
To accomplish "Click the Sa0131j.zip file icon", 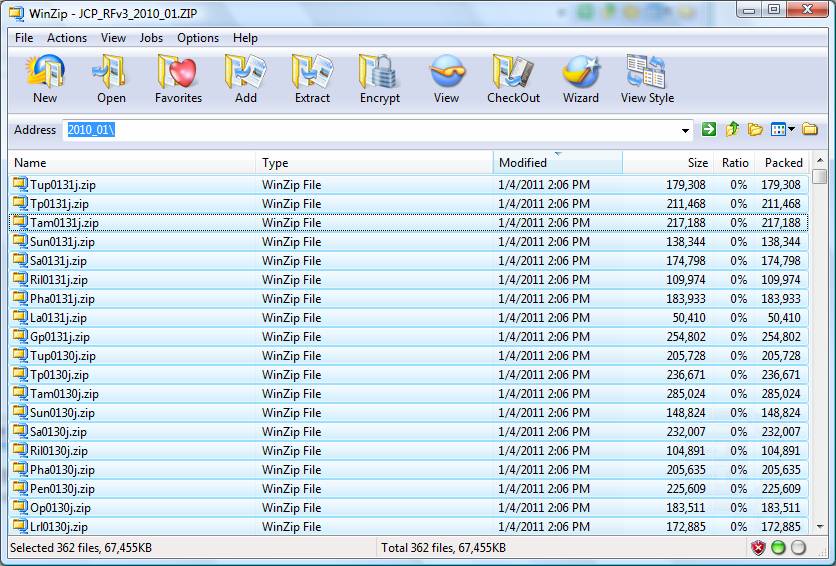I will (20, 260).
